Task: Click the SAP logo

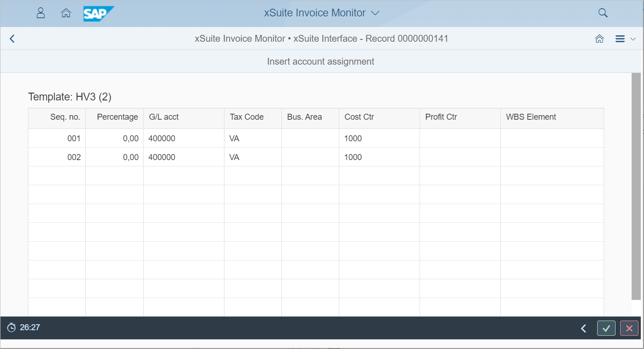Action: click(x=98, y=14)
